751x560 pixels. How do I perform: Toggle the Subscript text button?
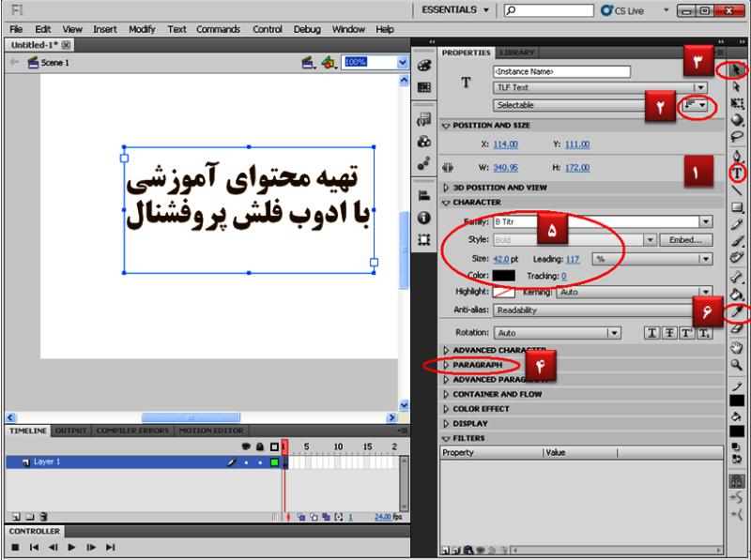click(x=704, y=333)
